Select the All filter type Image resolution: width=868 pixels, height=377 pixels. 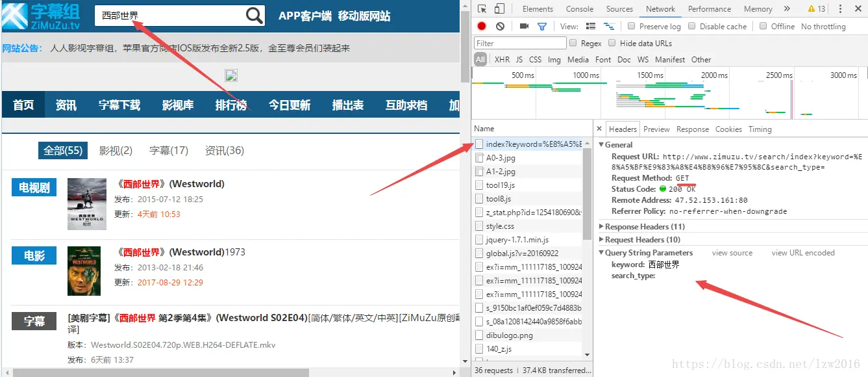[x=480, y=59]
